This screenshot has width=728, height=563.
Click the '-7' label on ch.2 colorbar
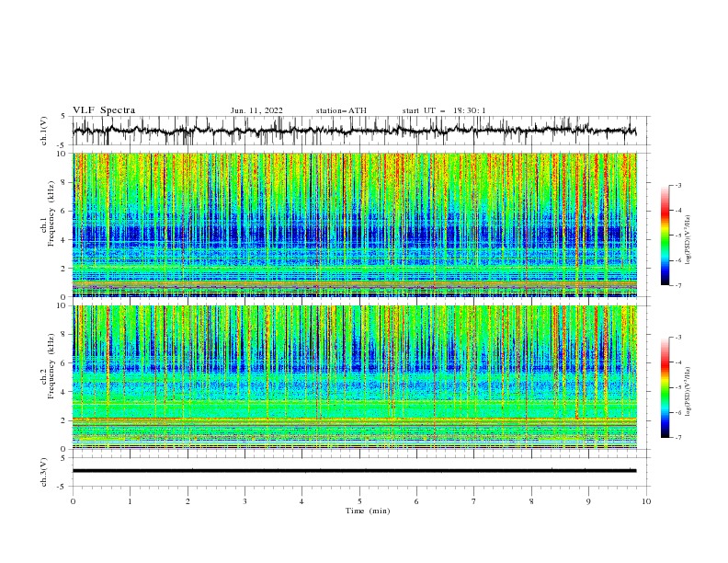[678, 437]
